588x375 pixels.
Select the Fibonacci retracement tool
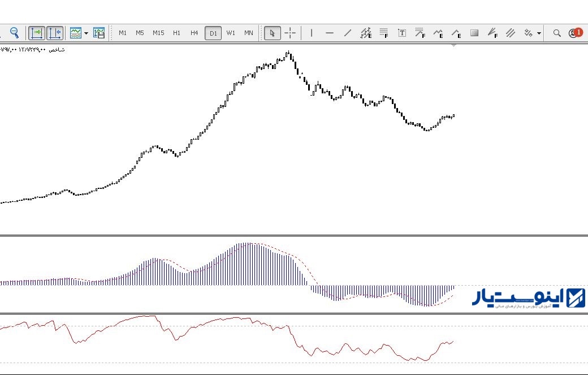tap(384, 33)
